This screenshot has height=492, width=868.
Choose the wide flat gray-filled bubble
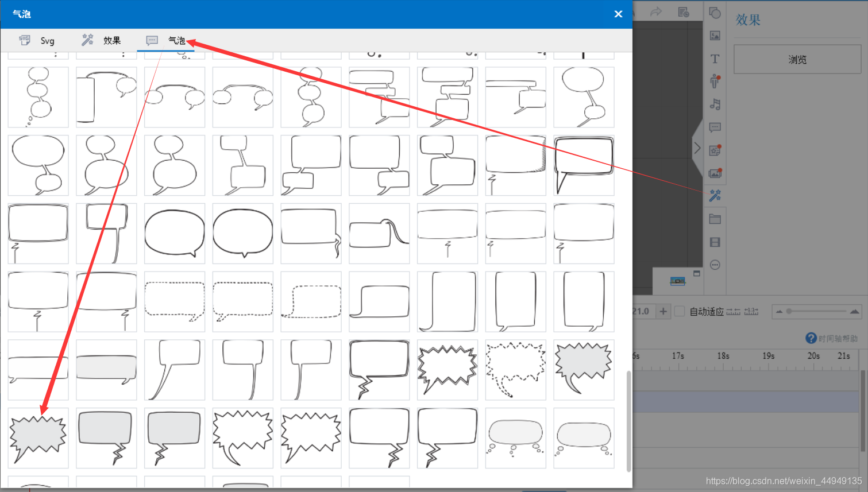coord(106,370)
